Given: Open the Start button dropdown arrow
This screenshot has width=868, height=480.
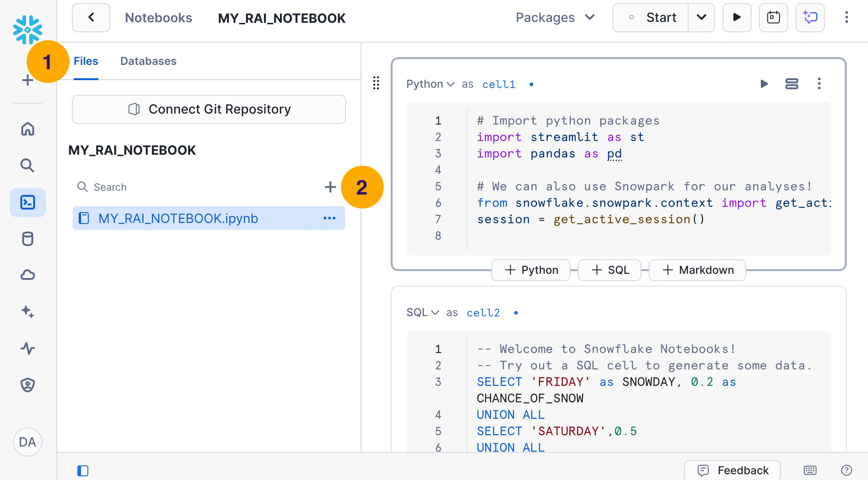Looking at the screenshot, I should pos(701,18).
